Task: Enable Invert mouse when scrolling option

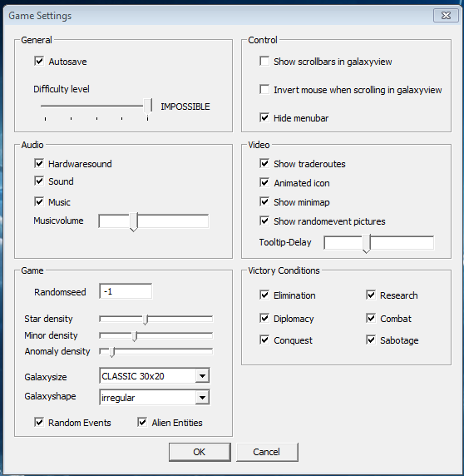Action: (264, 89)
